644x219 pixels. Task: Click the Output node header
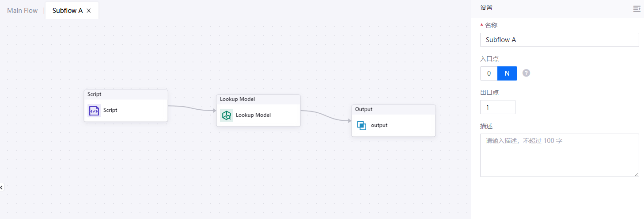click(393, 109)
